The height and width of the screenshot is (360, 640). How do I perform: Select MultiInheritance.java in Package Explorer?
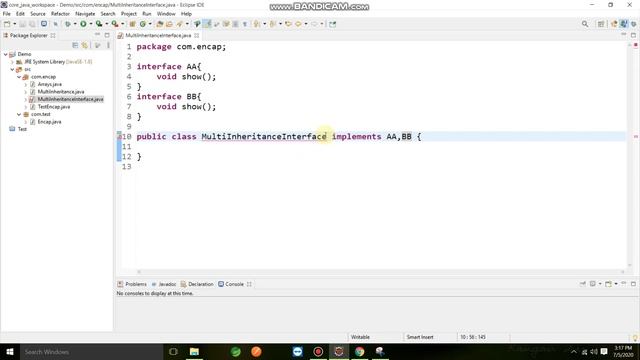tap(61, 92)
